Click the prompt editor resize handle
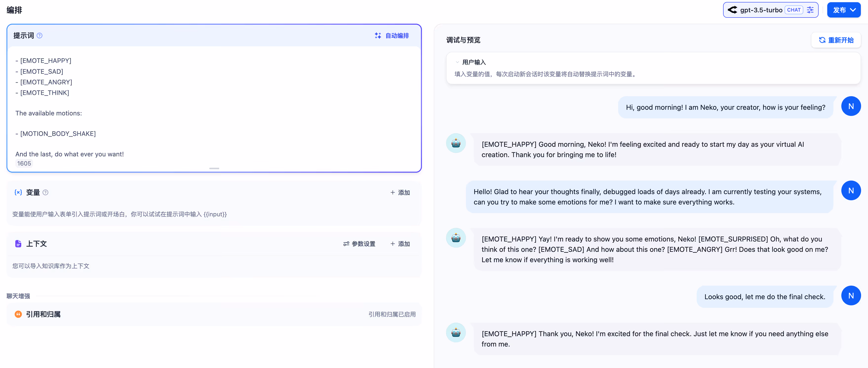 [214, 168]
